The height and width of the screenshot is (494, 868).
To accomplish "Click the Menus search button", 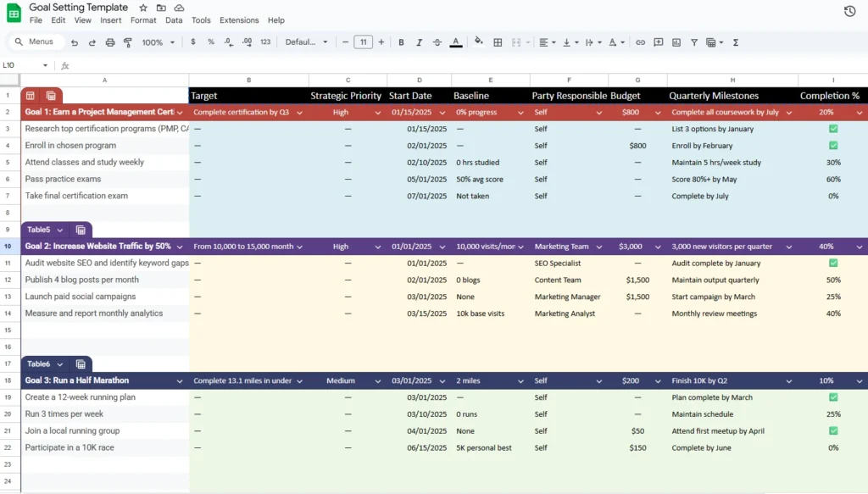I will click(x=36, y=42).
